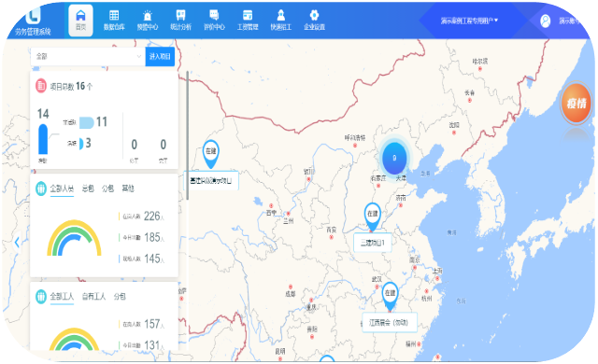Click the orange 疫情 button
598x364 pixels.
point(576,104)
